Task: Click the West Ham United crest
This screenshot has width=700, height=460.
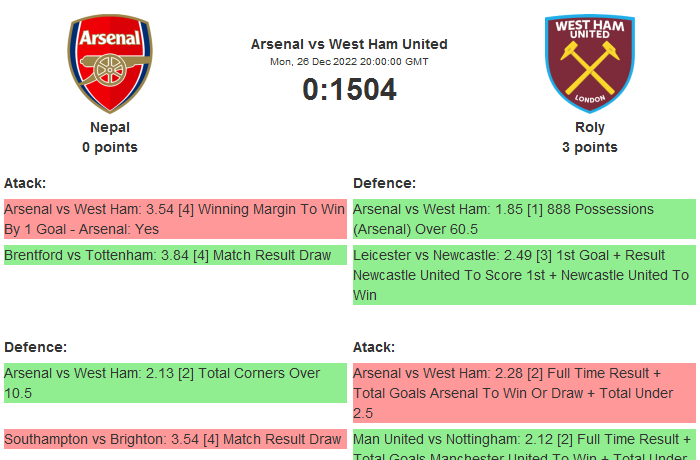Action: tap(589, 63)
